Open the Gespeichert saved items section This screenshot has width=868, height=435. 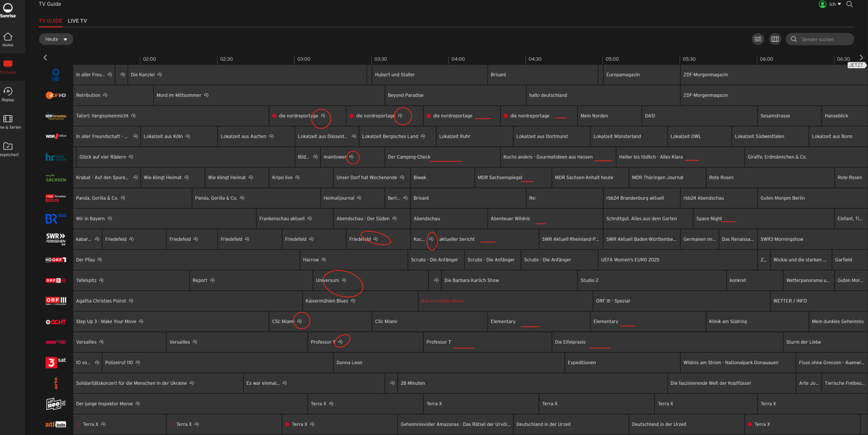[x=8, y=148]
